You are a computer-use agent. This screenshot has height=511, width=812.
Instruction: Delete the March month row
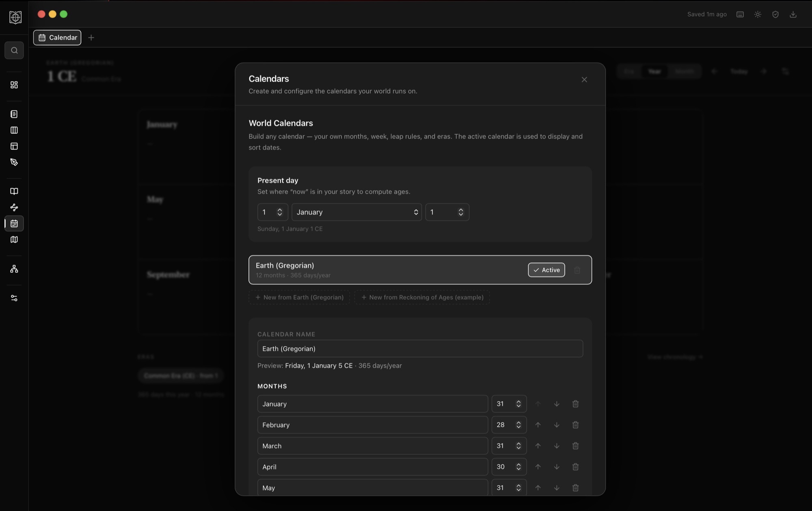coord(575,446)
